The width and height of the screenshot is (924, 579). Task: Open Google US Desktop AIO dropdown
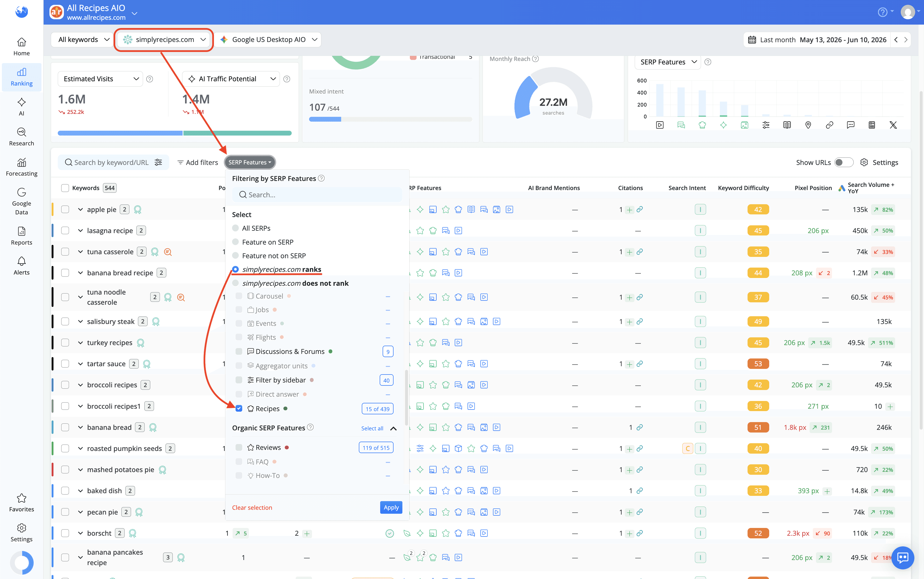268,40
